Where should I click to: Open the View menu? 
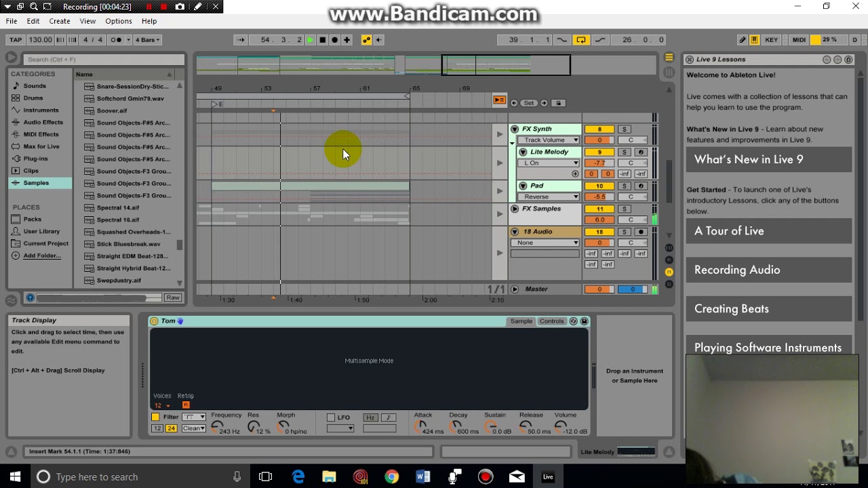(x=87, y=21)
